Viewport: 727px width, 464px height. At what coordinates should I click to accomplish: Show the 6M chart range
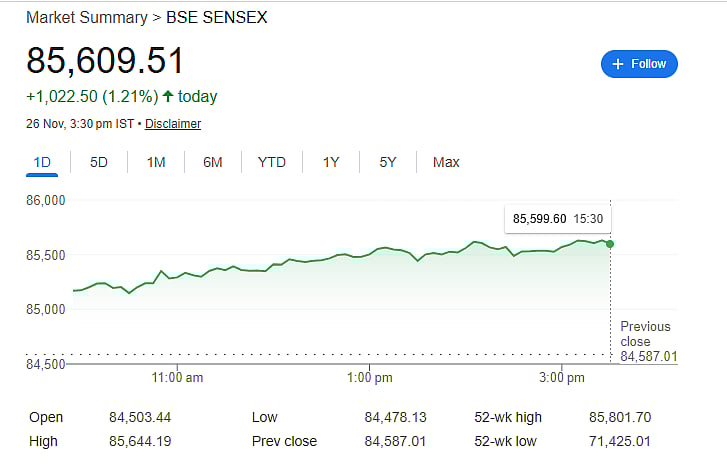[213, 162]
